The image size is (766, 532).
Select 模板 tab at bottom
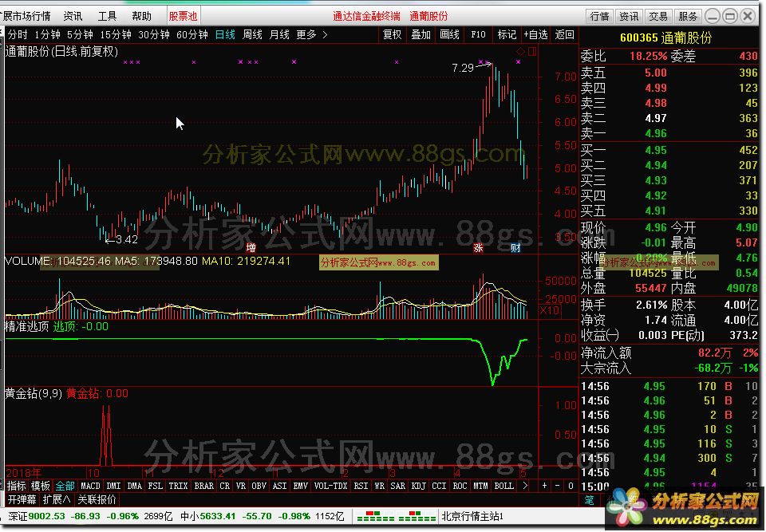[x=41, y=486]
